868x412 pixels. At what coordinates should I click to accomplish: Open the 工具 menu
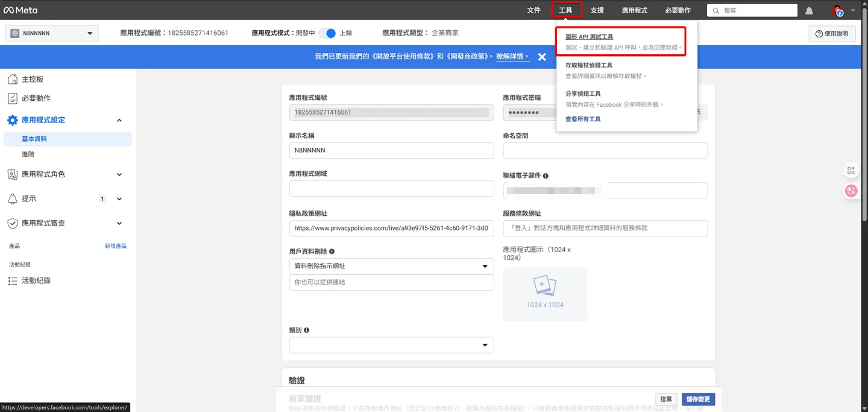coord(565,10)
